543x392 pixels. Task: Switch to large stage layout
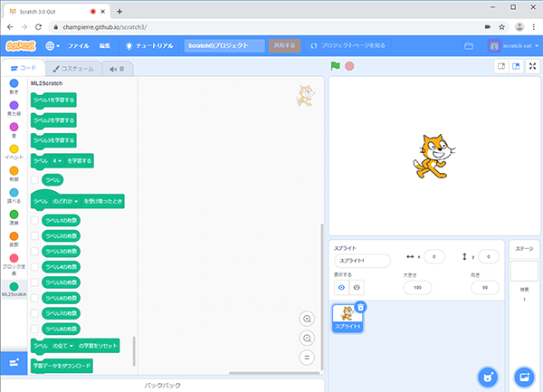pyautogui.click(x=516, y=66)
